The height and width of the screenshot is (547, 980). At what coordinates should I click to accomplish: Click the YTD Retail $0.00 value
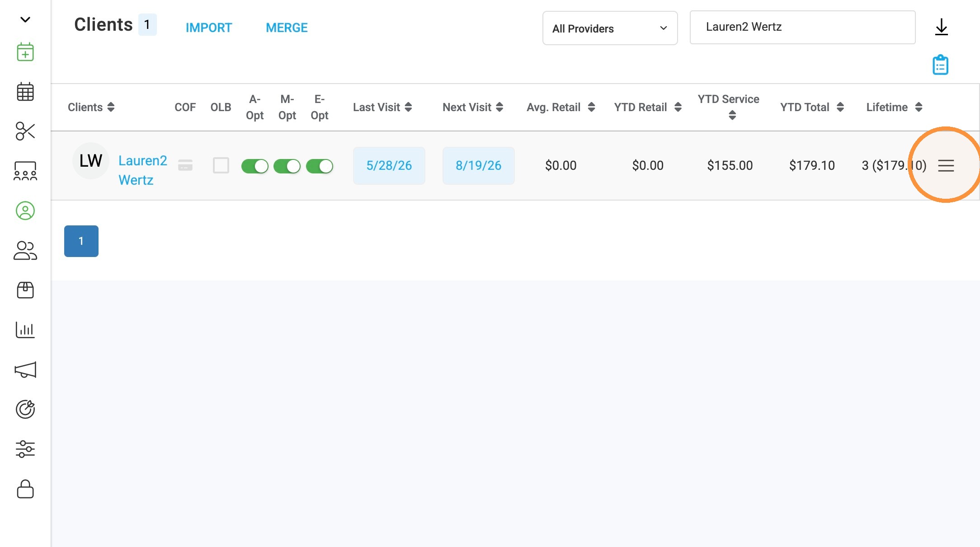(x=648, y=165)
